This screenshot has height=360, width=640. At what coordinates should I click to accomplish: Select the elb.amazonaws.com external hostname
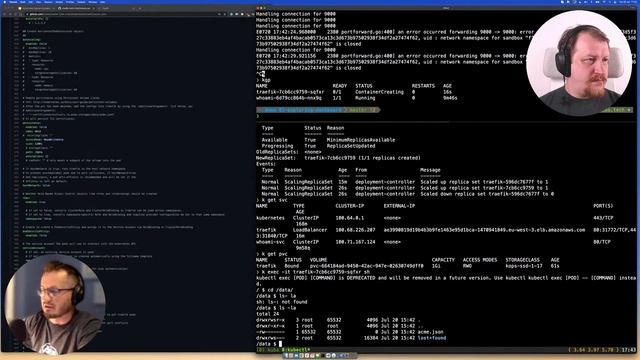click(484, 230)
